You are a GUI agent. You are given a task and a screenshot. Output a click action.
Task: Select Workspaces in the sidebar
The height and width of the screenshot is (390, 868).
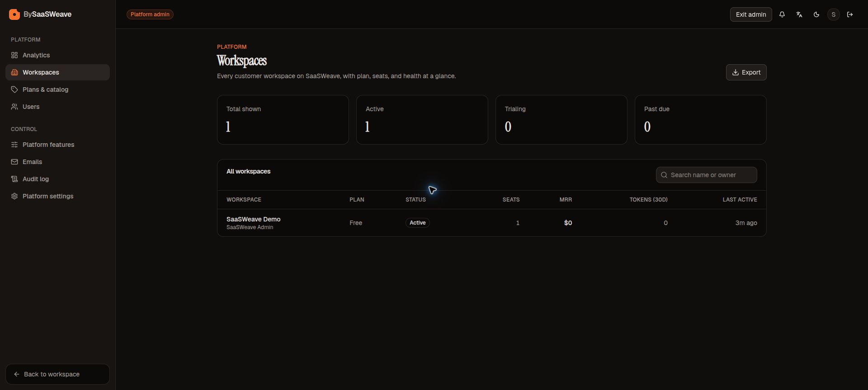coord(57,72)
